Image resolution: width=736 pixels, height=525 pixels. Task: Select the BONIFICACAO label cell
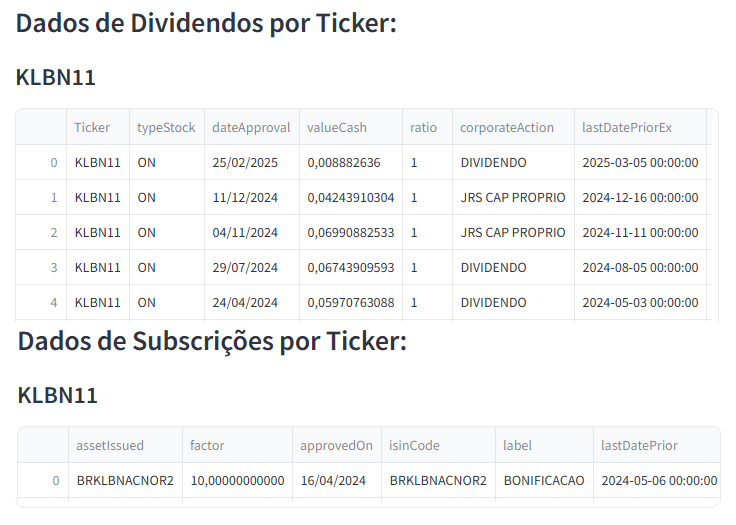click(x=544, y=481)
